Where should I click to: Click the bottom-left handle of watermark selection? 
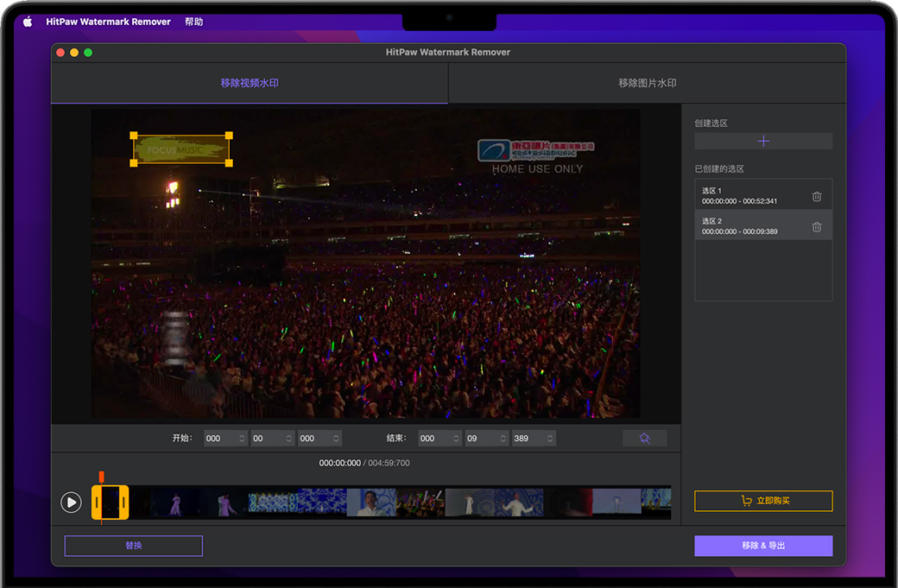coord(134,162)
